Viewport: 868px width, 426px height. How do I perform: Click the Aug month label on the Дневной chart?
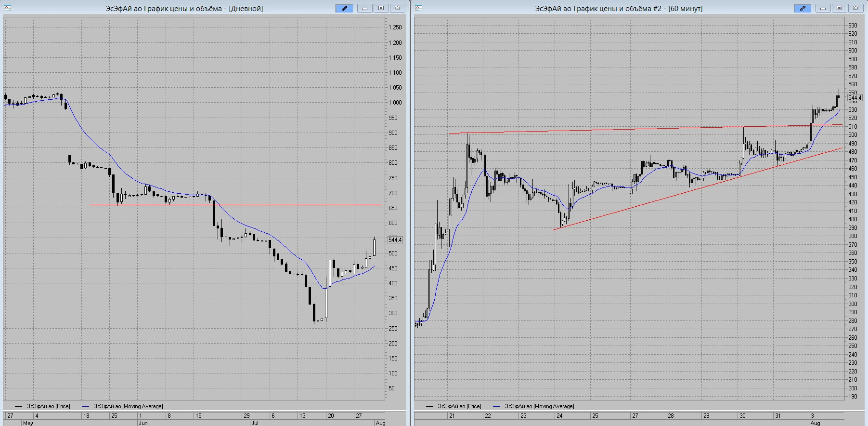tap(380, 423)
